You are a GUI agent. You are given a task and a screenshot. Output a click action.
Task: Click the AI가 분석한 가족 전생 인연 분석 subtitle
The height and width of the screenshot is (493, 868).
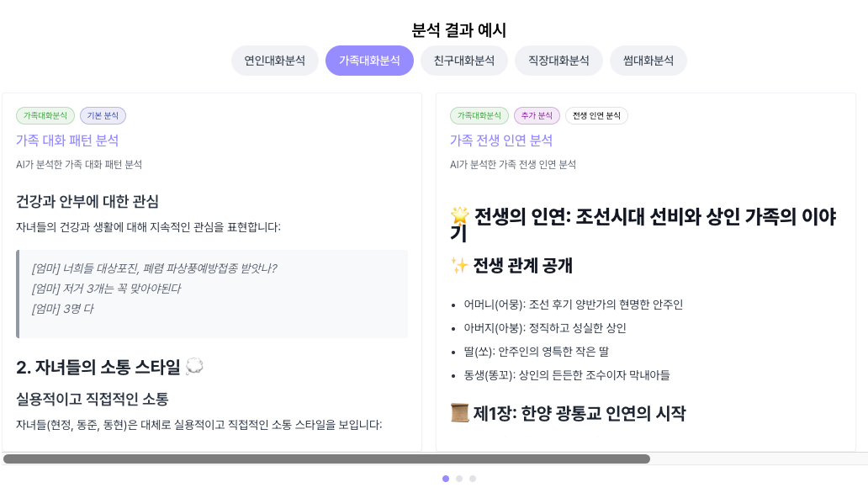tap(513, 165)
